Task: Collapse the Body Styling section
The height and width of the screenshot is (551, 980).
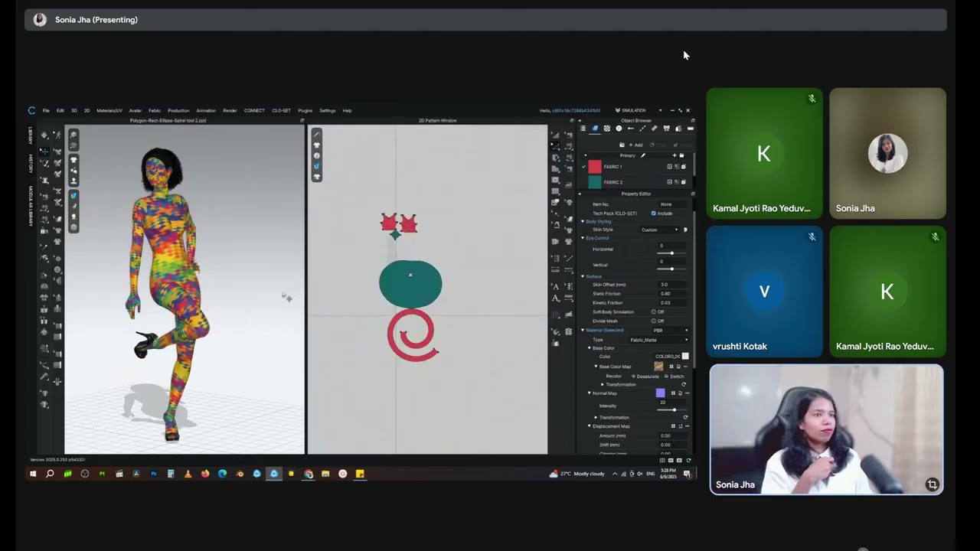Action: pos(583,221)
